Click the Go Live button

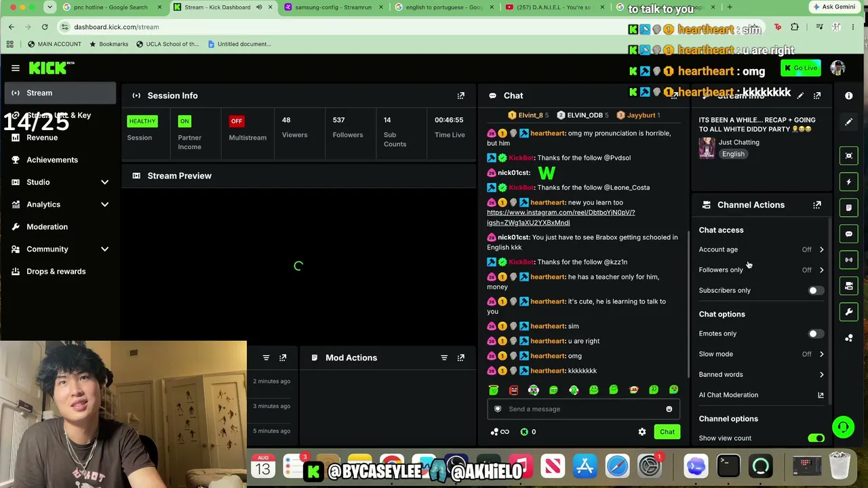coord(802,68)
